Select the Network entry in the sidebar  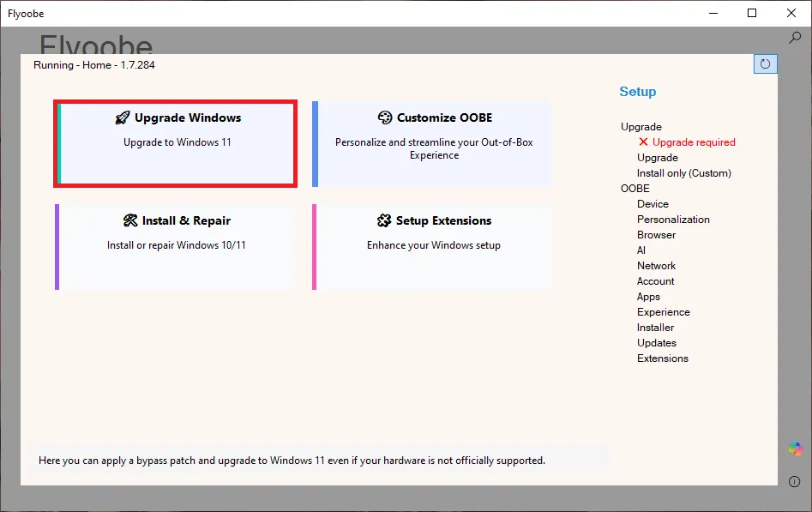click(x=656, y=266)
